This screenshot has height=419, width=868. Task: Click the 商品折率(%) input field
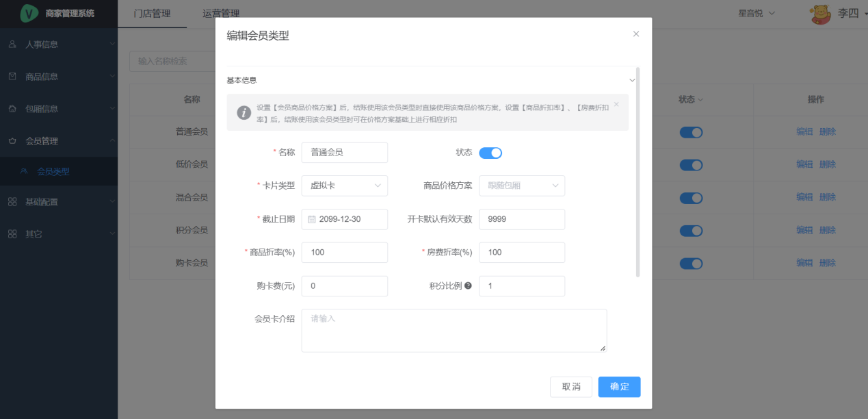point(344,252)
